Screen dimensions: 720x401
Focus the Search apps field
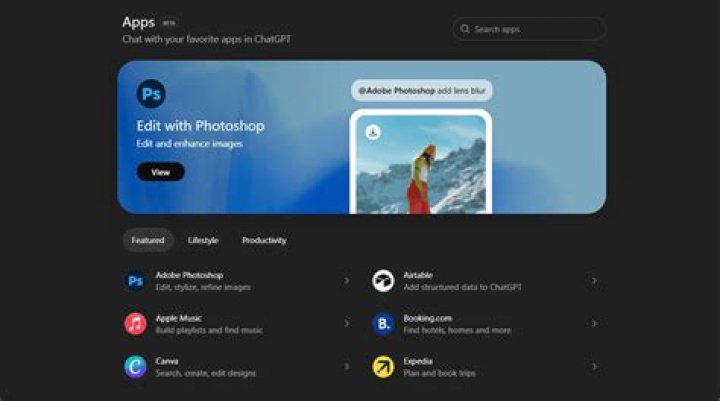point(529,29)
